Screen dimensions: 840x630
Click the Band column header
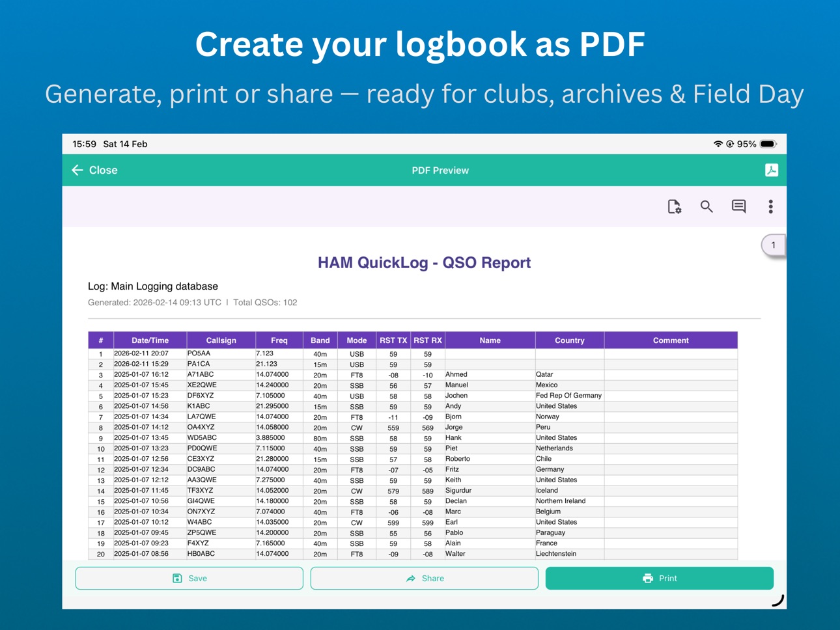pos(320,340)
